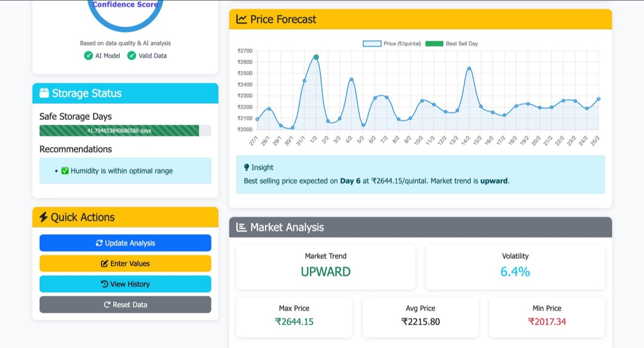
Task: Click the pencil edit icon in Enter Values
Action: (105, 264)
